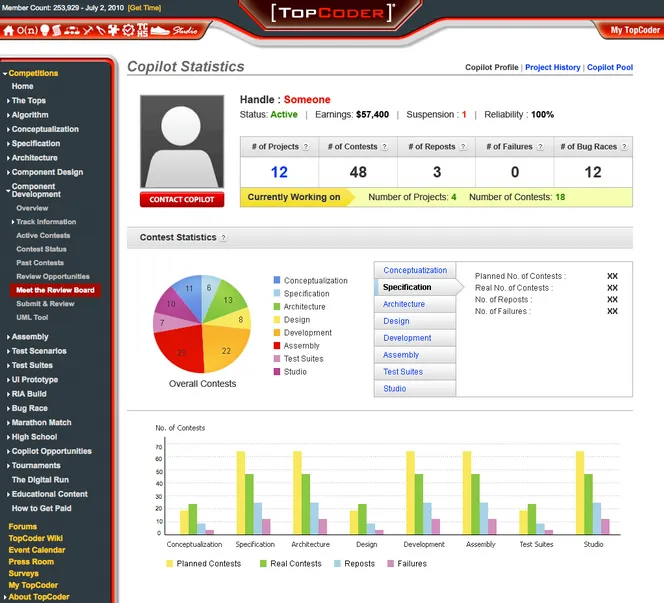664x603 pixels.
Task: Click the O(n) algorithm icon
Action: click(x=28, y=30)
